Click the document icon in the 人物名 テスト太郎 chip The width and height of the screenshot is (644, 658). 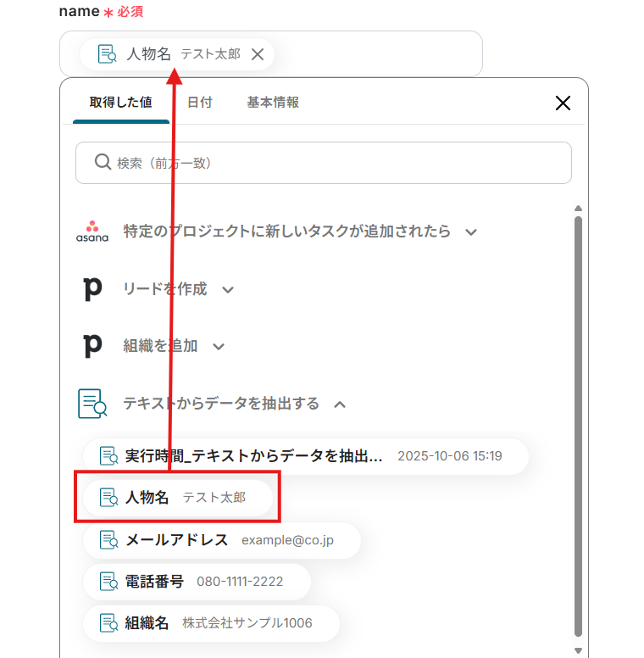pyautogui.click(x=107, y=54)
